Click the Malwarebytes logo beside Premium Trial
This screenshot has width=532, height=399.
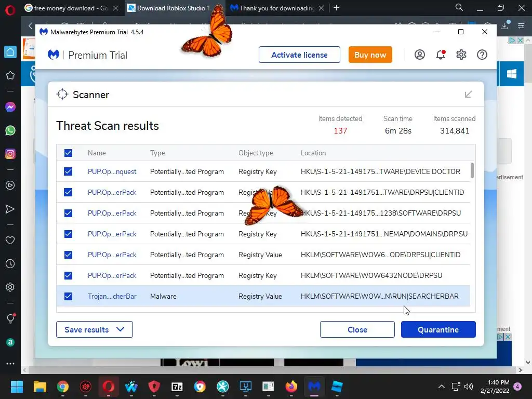point(54,55)
